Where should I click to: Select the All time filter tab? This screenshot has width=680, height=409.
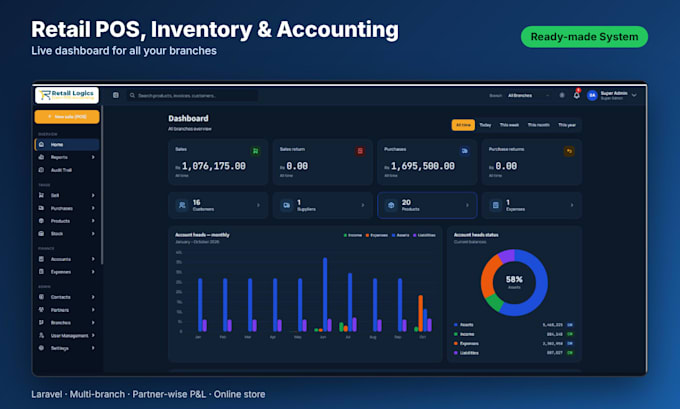463,125
